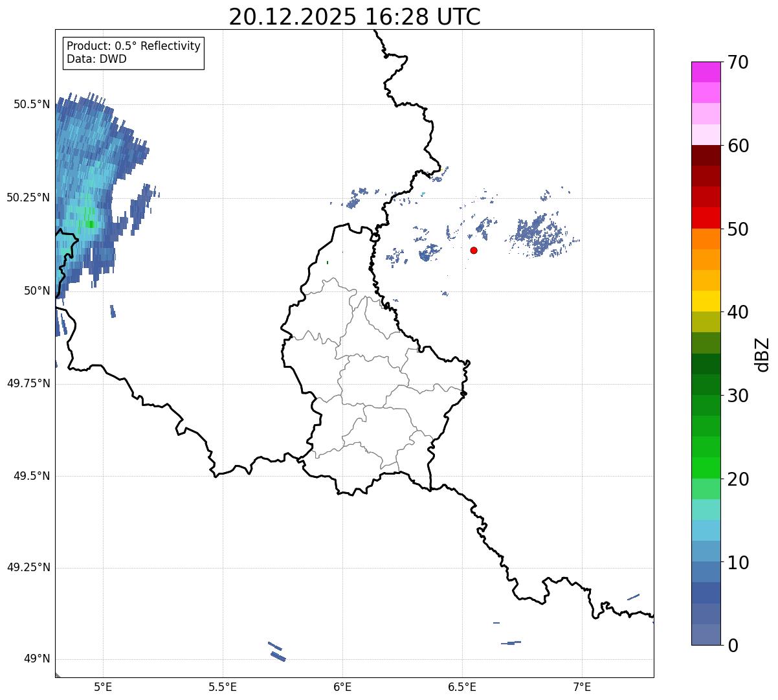Screen dimensions: 778x700
Task: Click the green high-reflectivity core in western echo
Action: click(90, 224)
